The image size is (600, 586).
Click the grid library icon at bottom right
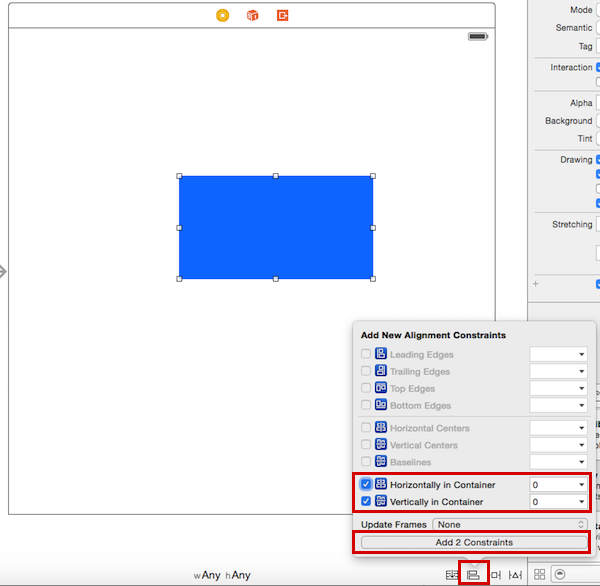(x=540, y=574)
